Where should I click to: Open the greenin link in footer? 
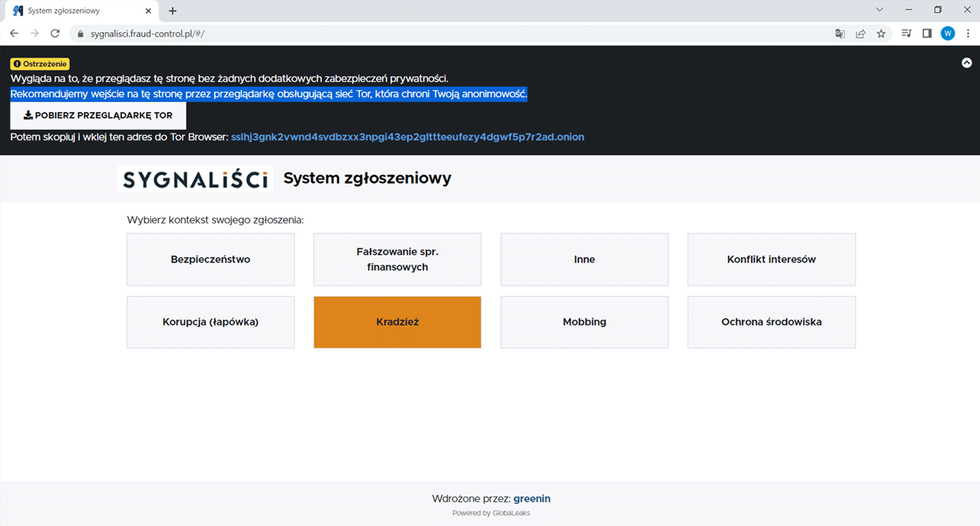(x=532, y=498)
